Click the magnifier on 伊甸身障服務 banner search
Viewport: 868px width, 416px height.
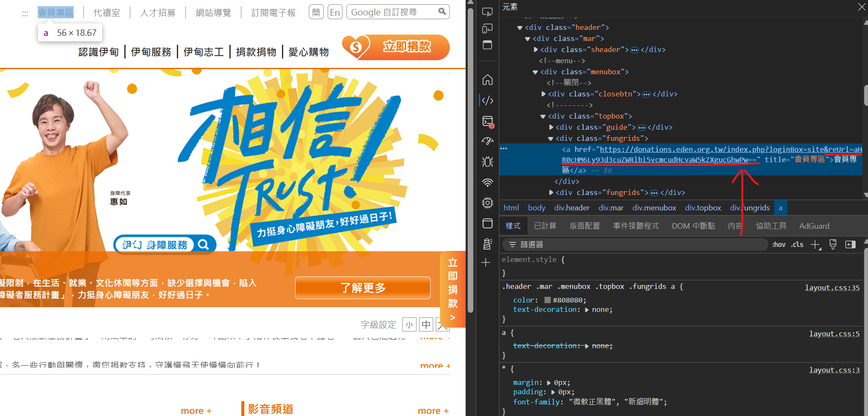tap(203, 244)
